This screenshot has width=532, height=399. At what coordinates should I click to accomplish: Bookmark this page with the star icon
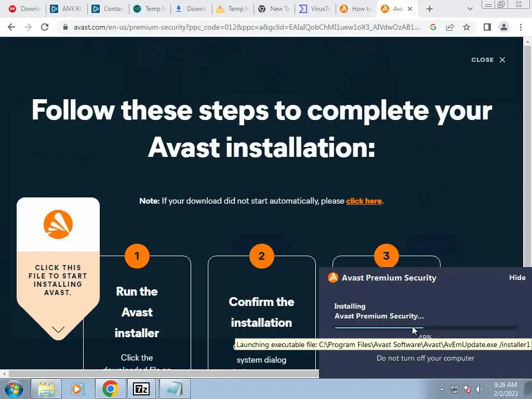coord(467,27)
